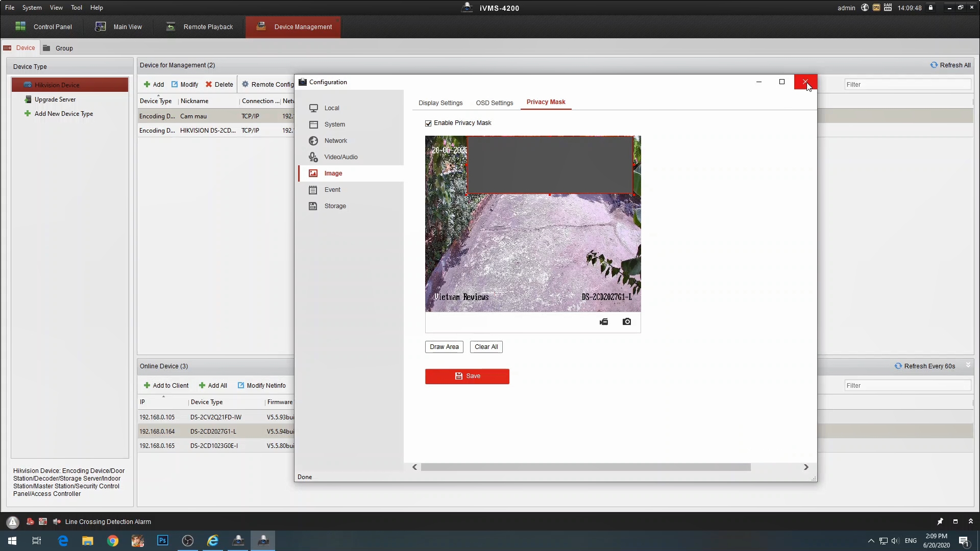This screenshot has width=980, height=551.
Task: Expand the alarm panel with up chevrons
Action: (971, 521)
